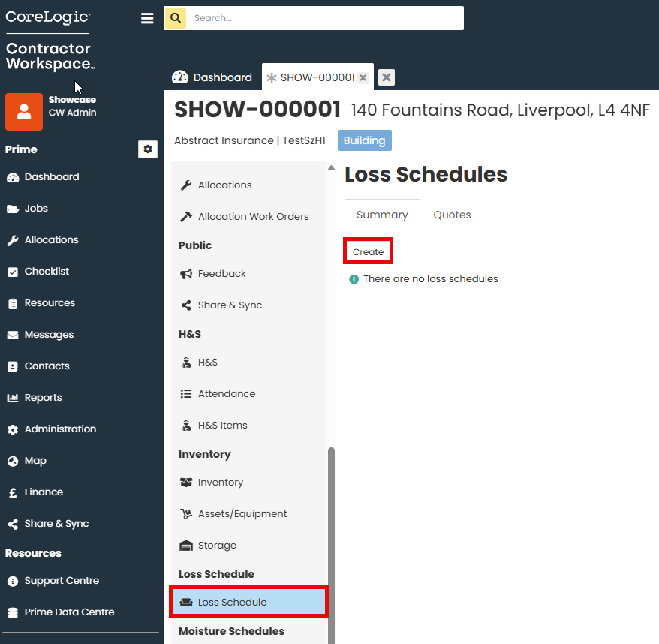
Task: Click the Resources clipboard icon
Action: point(13,303)
